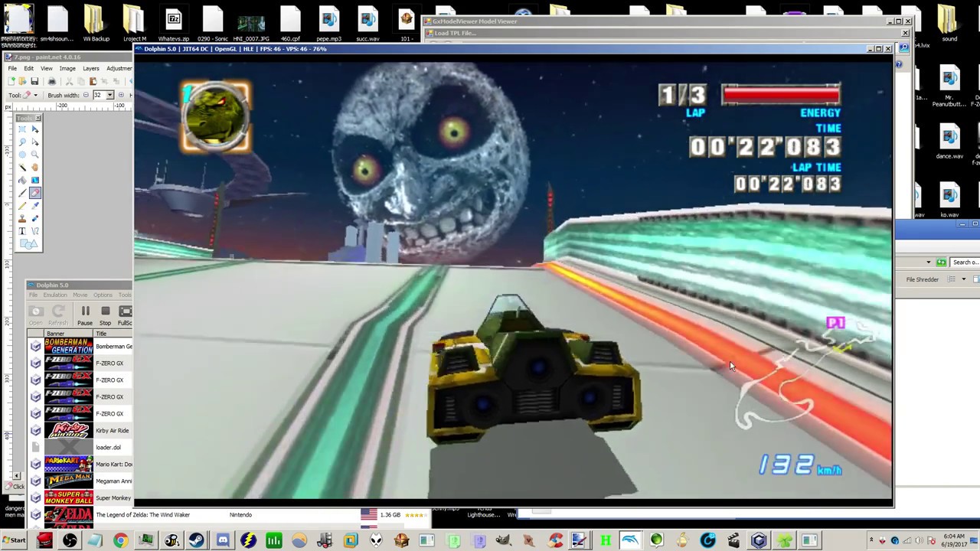Select the Text tool
This screenshot has width=980, height=551.
[22, 231]
